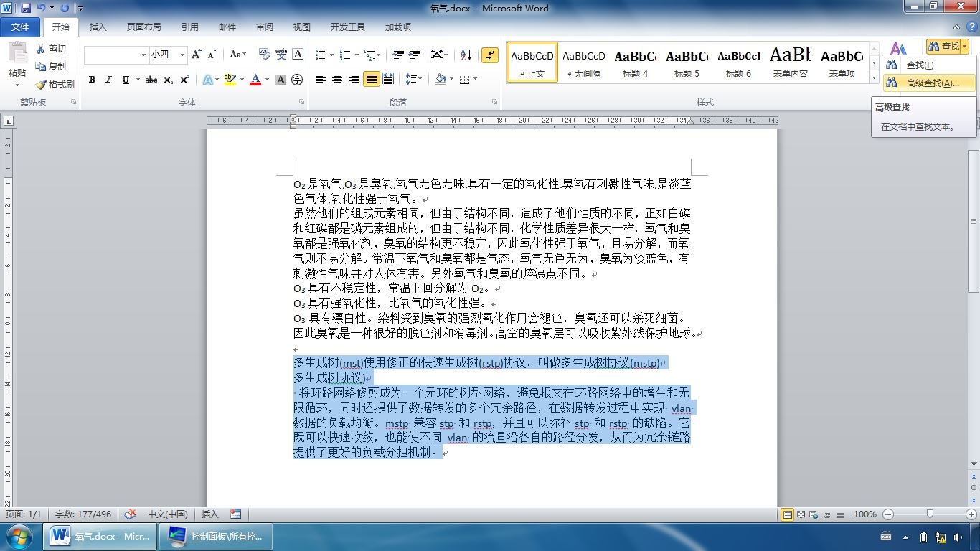Click the zoom slider handle in status bar
The image size is (980, 551).
click(x=930, y=514)
